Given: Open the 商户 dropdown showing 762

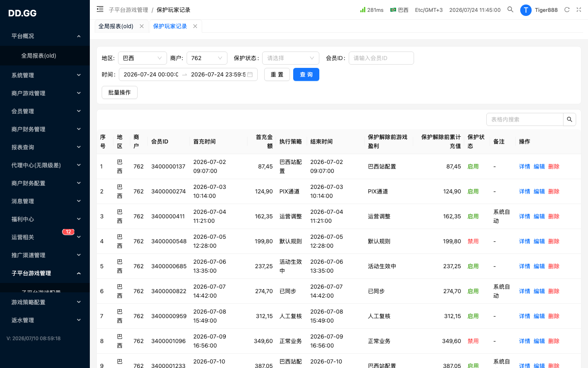Looking at the screenshot, I should (x=207, y=58).
